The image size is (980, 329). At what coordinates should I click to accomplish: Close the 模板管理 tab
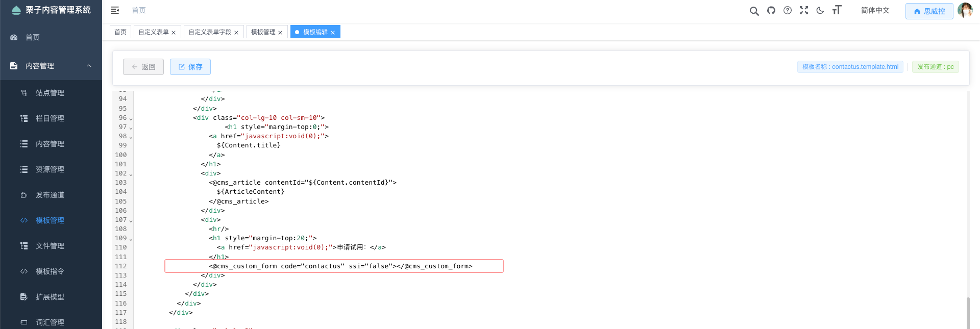[280, 33]
